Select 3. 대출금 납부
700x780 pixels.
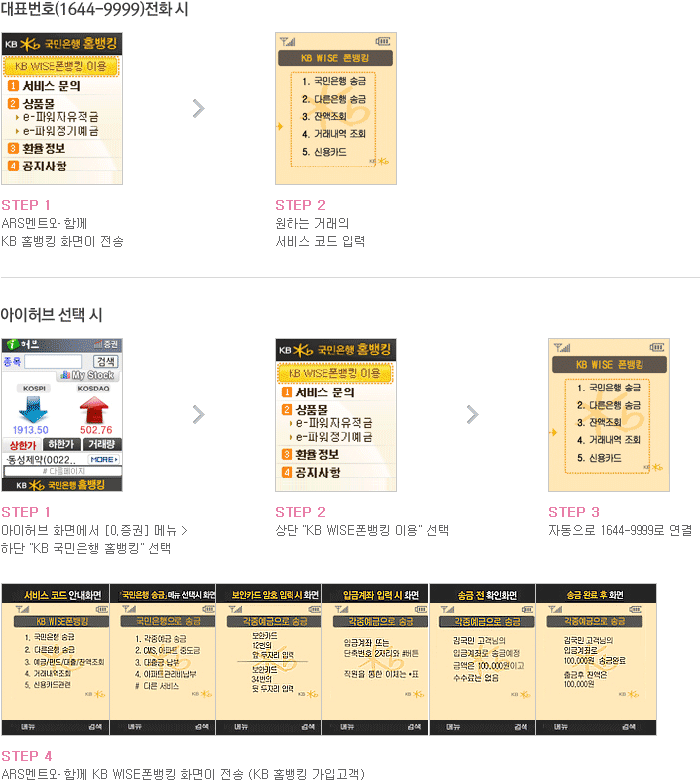tap(157, 662)
